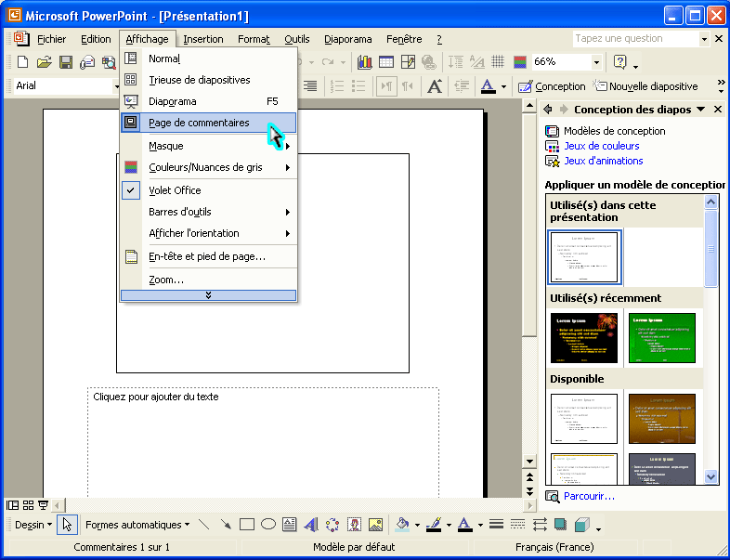
Task: Toggle the Volet Office checkmark
Action: tap(131, 190)
